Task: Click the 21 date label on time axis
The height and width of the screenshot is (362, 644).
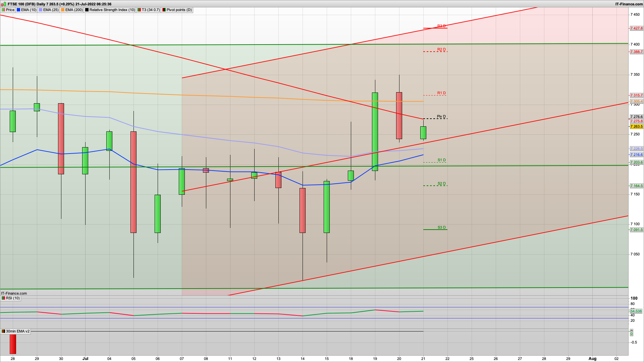Action: pos(423,359)
